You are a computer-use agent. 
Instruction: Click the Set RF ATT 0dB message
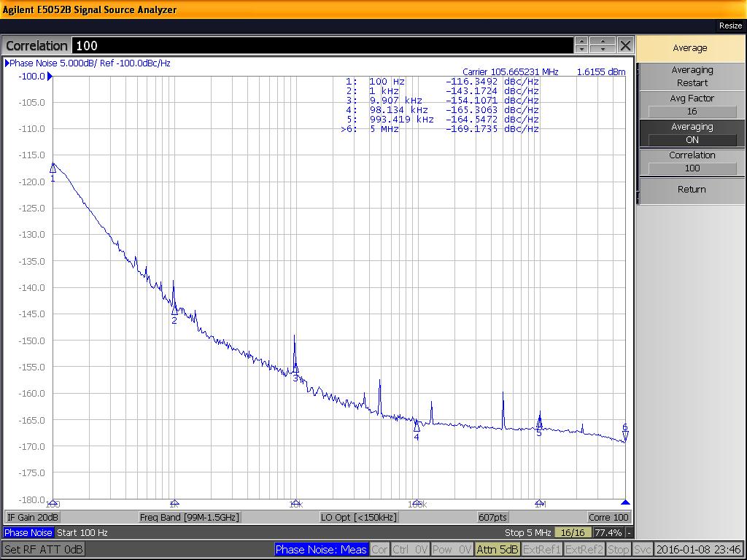(43, 550)
